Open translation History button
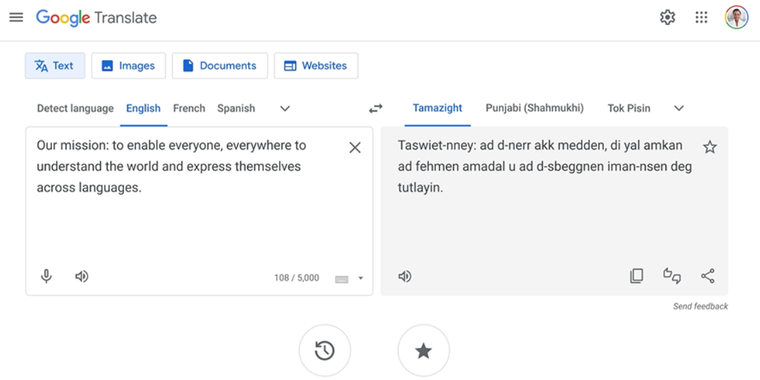Viewport: 760px width, 380px height. pos(325,350)
